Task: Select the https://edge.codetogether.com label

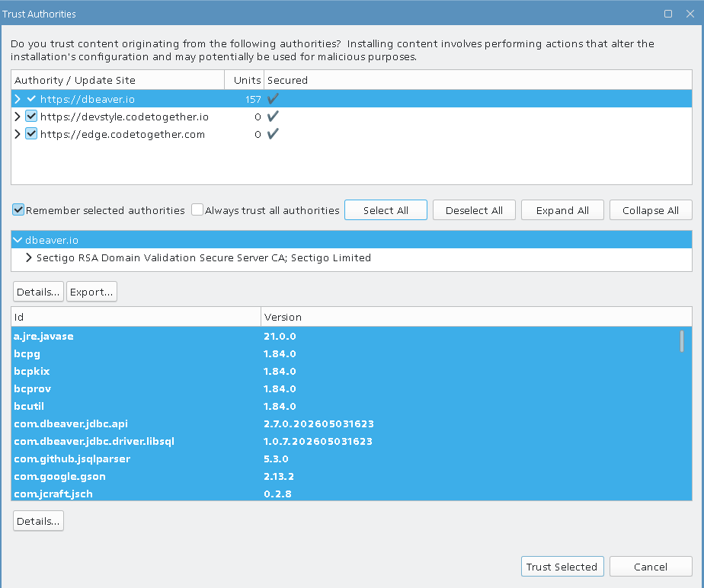Action: pos(123,134)
